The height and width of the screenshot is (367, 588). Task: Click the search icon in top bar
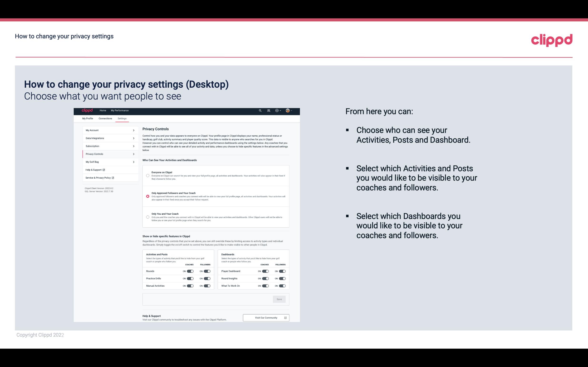[x=260, y=110]
